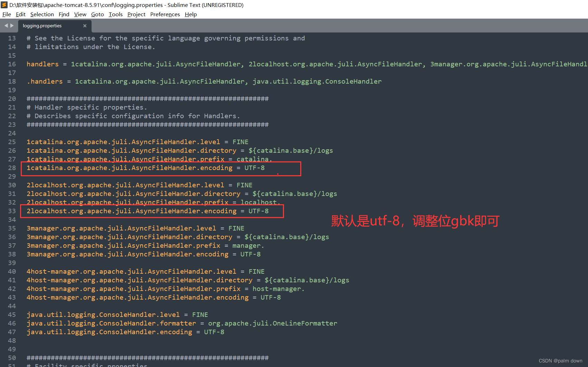Open the Project menu
The height and width of the screenshot is (367, 588).
tap(136, 14)
